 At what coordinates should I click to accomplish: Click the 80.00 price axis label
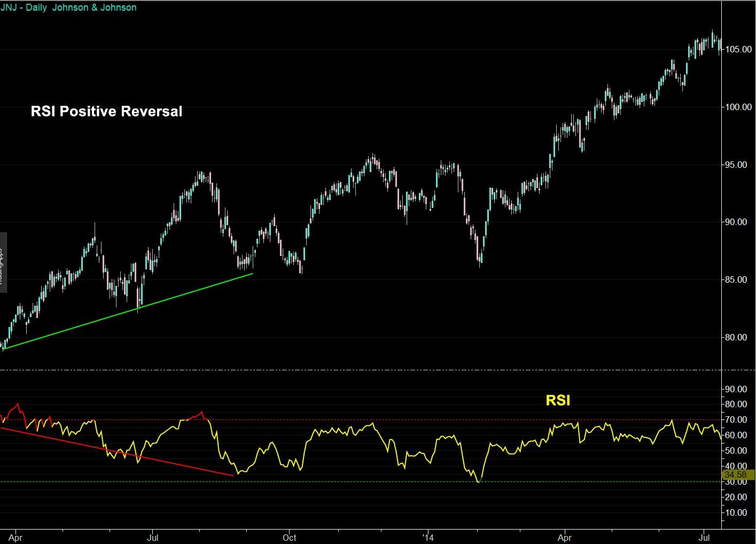(737, 338)
